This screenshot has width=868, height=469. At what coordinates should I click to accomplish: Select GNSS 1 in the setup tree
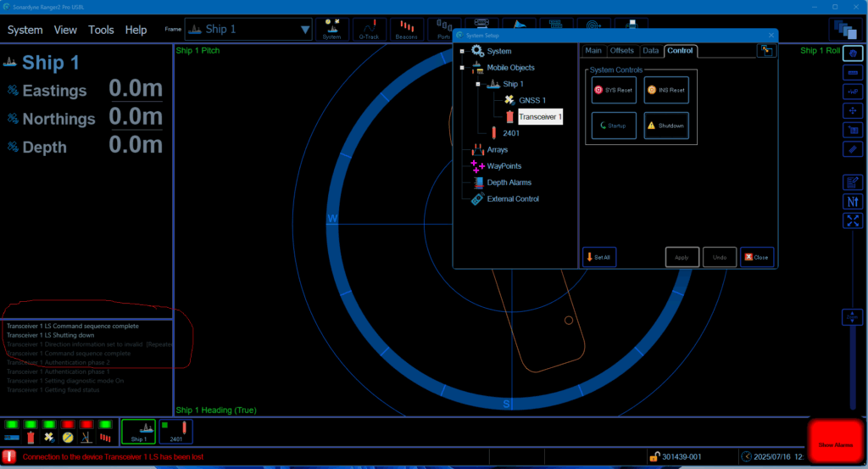(532, 100)
